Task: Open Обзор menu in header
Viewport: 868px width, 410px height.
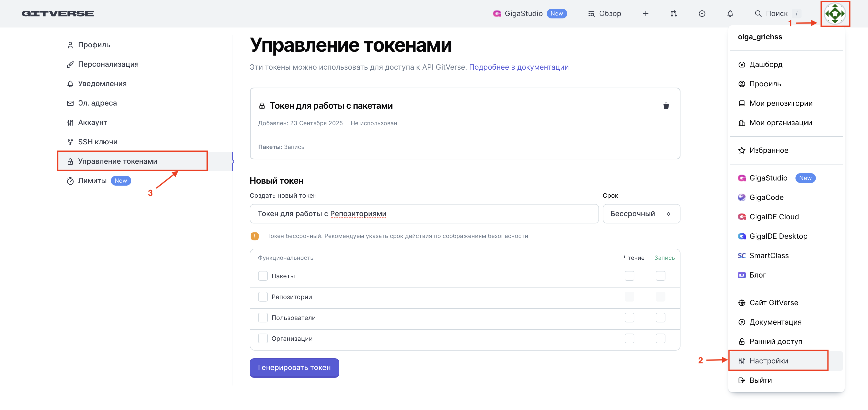Action: click(605, 14)
